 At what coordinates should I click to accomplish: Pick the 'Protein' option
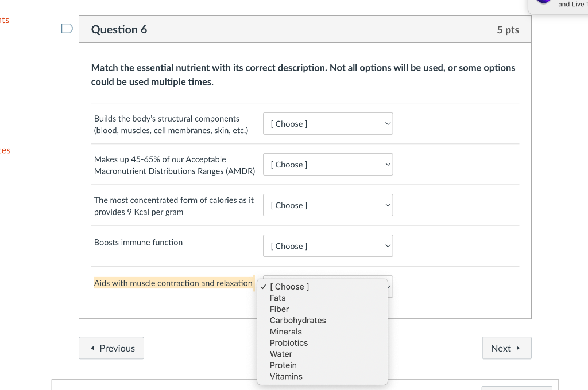[x=283, y=365]
